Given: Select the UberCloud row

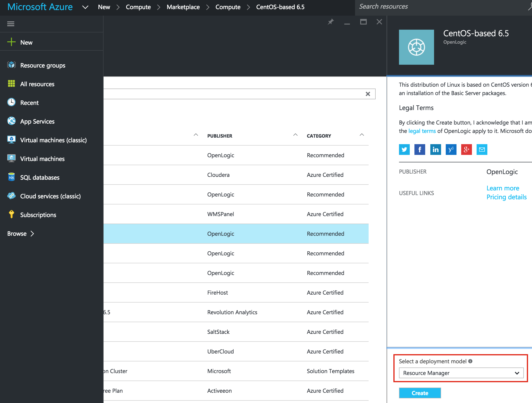Looking at the screenshot, I should [236, 351].
